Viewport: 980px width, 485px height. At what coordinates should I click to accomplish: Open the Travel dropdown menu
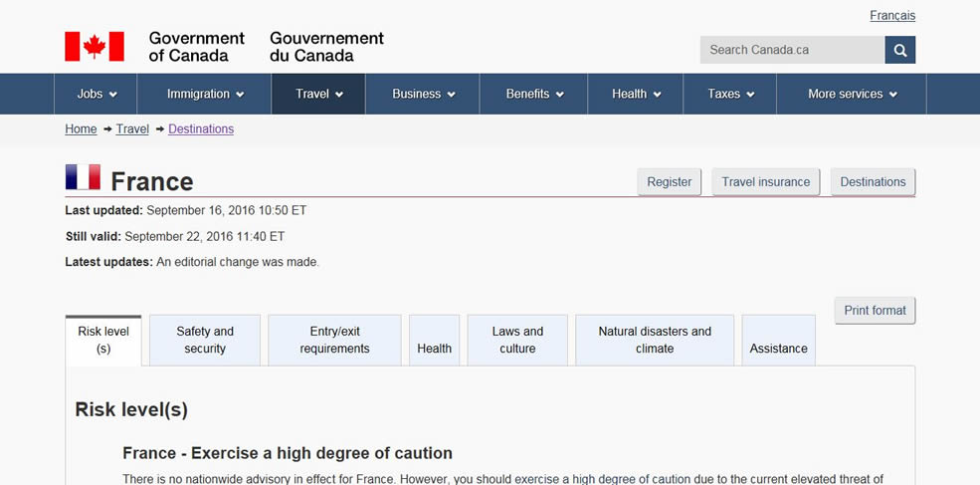click(x=318, y=94)
